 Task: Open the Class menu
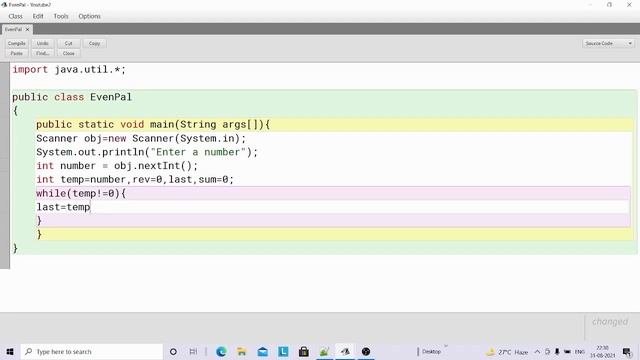click(16, 16)
